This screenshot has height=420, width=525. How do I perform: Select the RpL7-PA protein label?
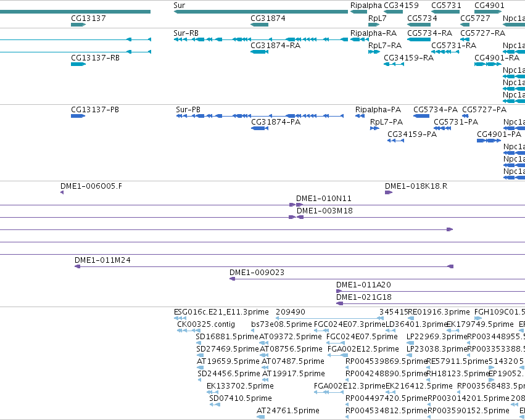pos(386,122)
